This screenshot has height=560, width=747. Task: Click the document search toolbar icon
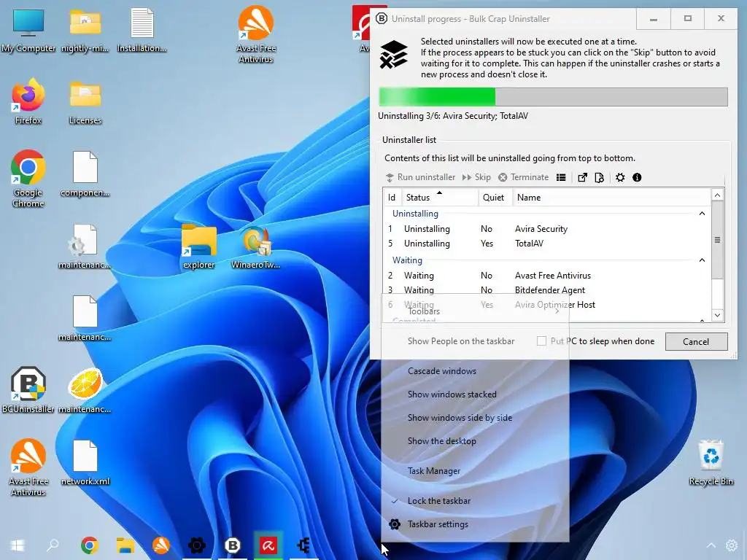click(x=600, y=178)
